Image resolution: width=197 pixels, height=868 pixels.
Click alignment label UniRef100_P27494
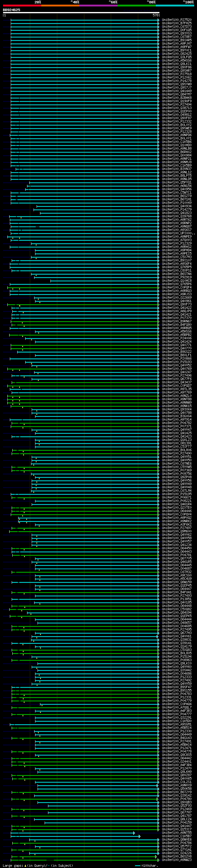pyautogui.click(x=177, y=105)
